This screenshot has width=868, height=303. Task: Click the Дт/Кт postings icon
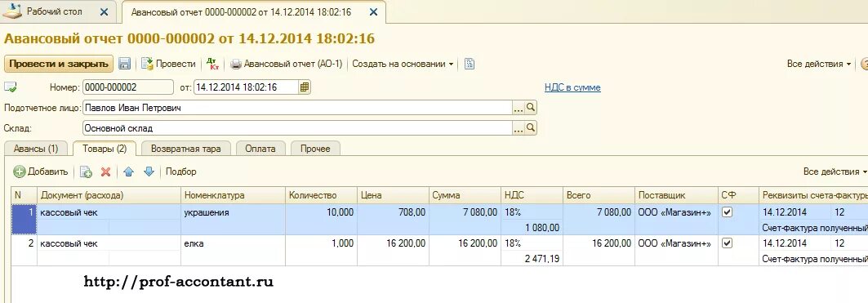coord(212,64)
